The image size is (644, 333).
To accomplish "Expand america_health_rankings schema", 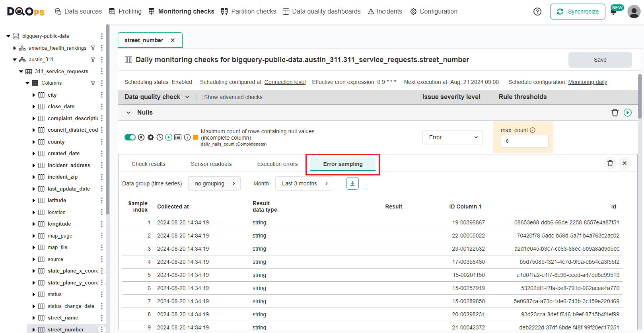I will tap(15, 48).
